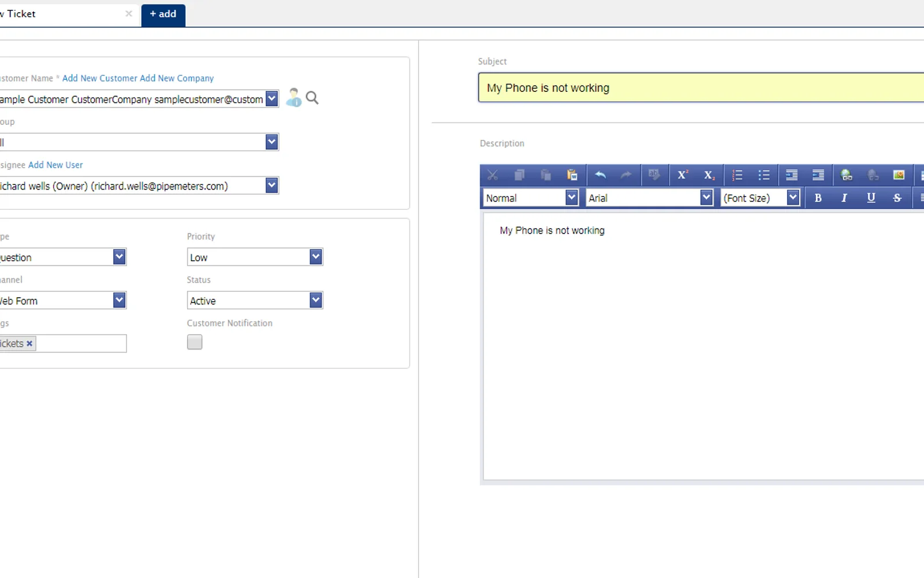
Task: Open the Assignee dropdown
Action: 271,185
